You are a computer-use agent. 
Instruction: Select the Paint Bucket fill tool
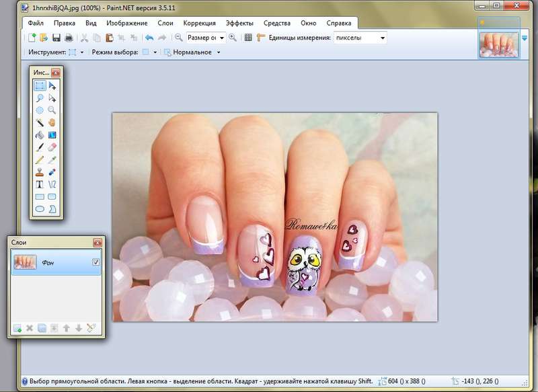pos(40,134)
